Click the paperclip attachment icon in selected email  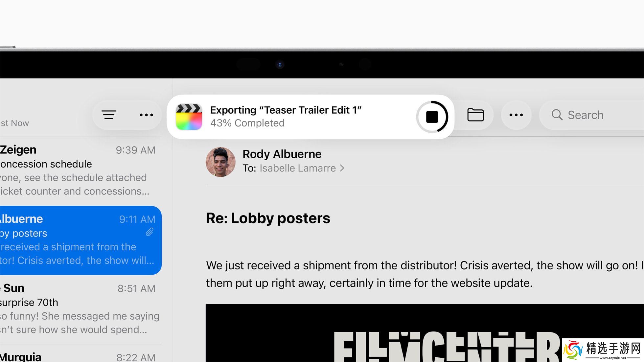tap(149, 232)
